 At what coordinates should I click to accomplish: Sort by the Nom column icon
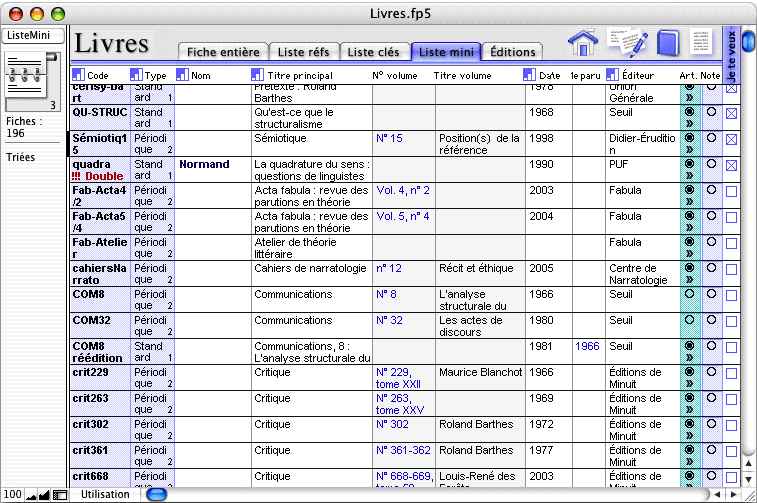click(x=182, y=75)
